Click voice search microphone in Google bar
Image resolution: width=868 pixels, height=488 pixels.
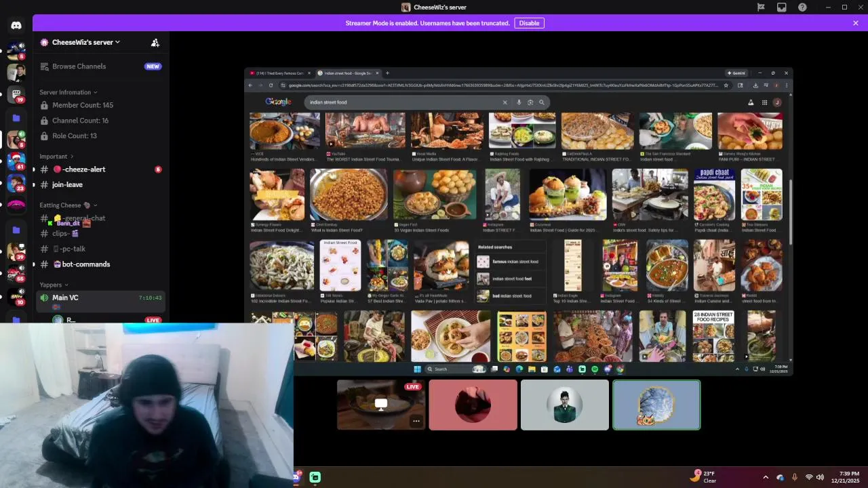pyautogui.click(x=519, y=102)
